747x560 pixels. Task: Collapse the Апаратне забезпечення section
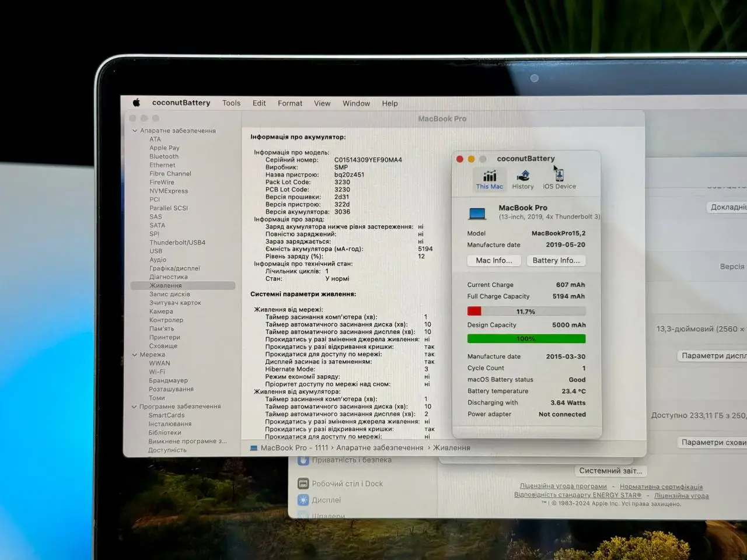point(135,131)
